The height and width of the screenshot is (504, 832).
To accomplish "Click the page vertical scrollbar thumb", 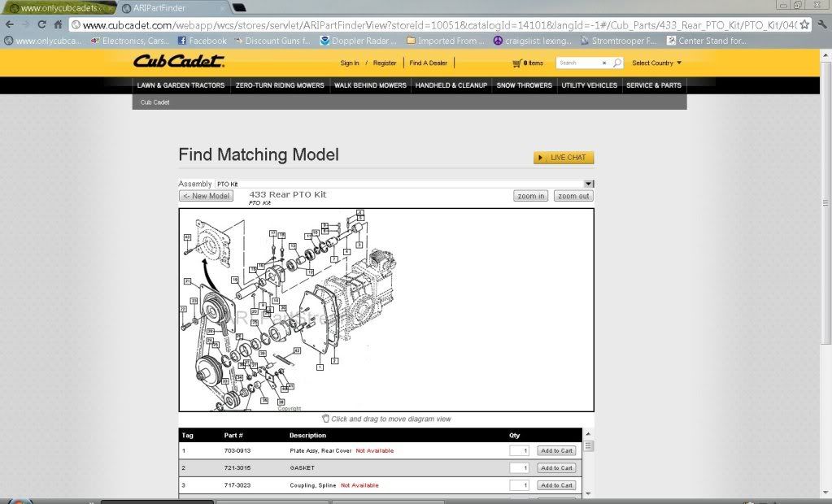I will 825,202.
